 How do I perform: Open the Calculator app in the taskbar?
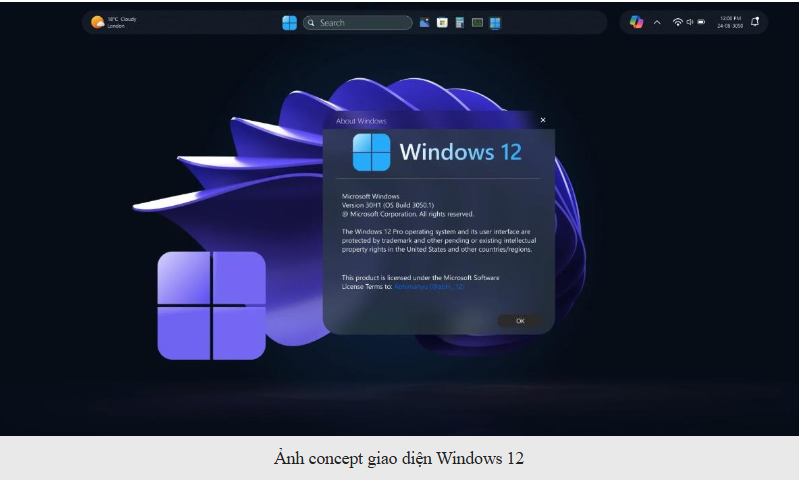coord(459,22)
